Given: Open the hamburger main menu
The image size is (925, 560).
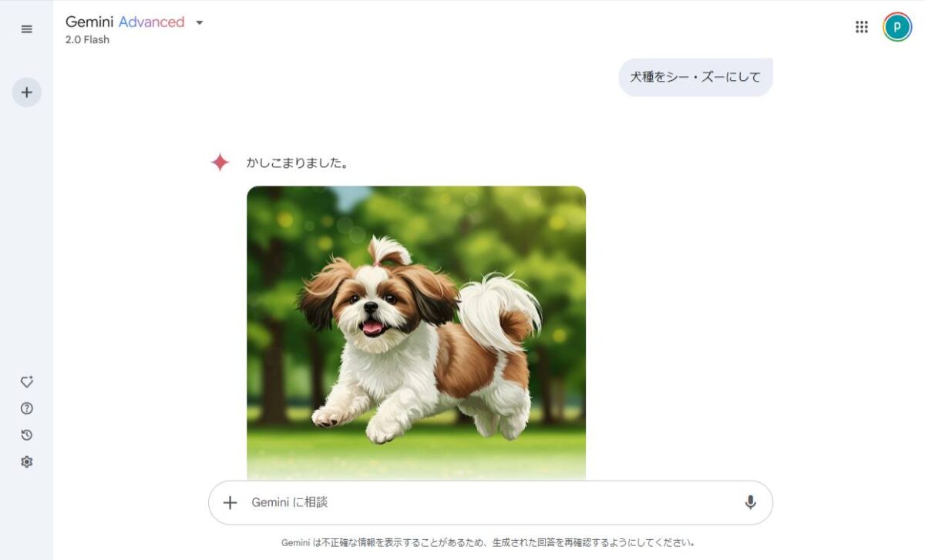Looking at the screenshot, I should (27, 29).
